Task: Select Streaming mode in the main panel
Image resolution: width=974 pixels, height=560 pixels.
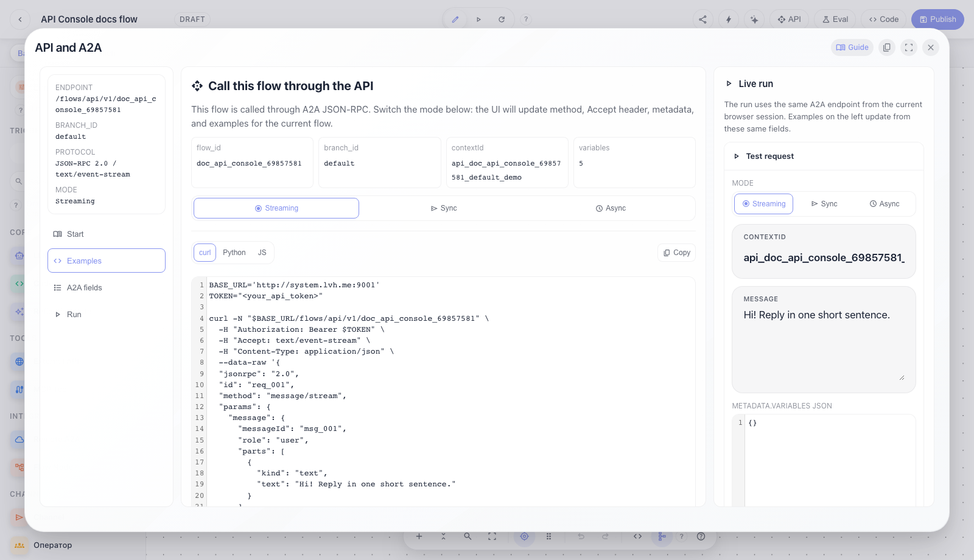Action: point(276,208)
